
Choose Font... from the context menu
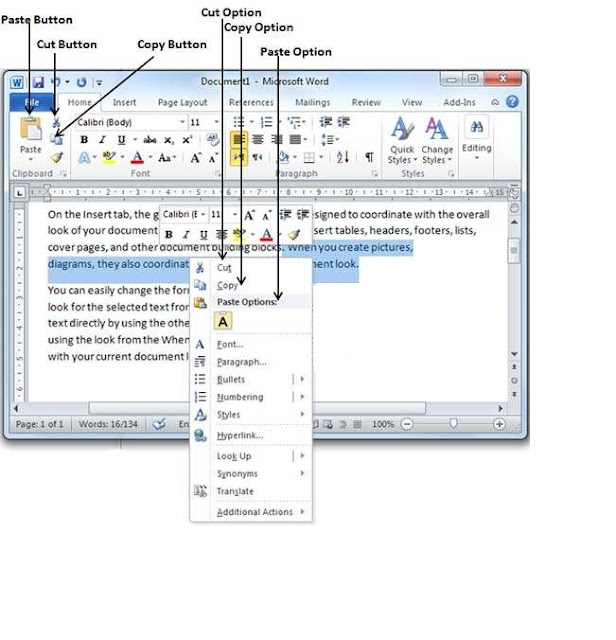coord(251,344)
